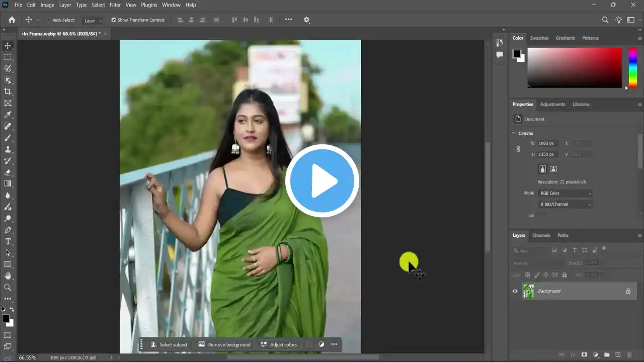Open options bar settings gear
Image resolution: width=644 pixels, height=362 pixels.
pos(306,20)
